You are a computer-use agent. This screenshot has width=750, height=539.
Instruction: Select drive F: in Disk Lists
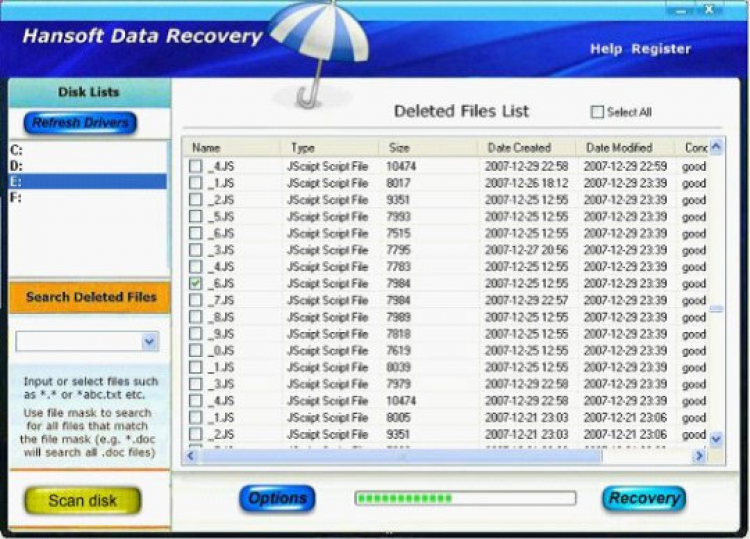coord(88,198)
